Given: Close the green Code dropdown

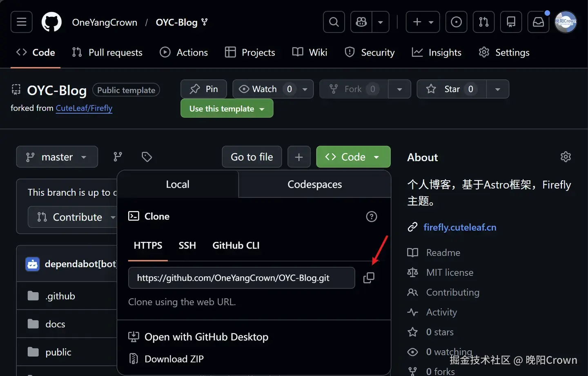Looking at the screenshot, I should (x=353, y=157).
